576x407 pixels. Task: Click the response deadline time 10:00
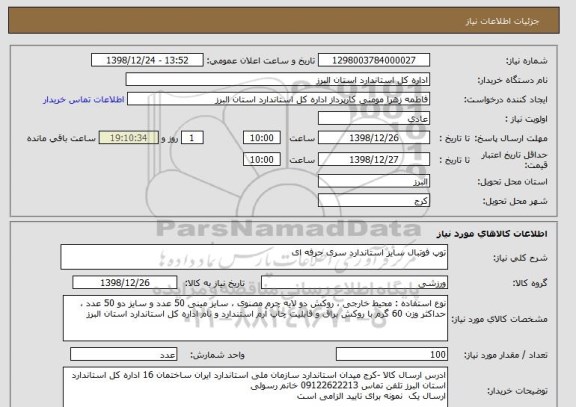(x=262, y=138)
